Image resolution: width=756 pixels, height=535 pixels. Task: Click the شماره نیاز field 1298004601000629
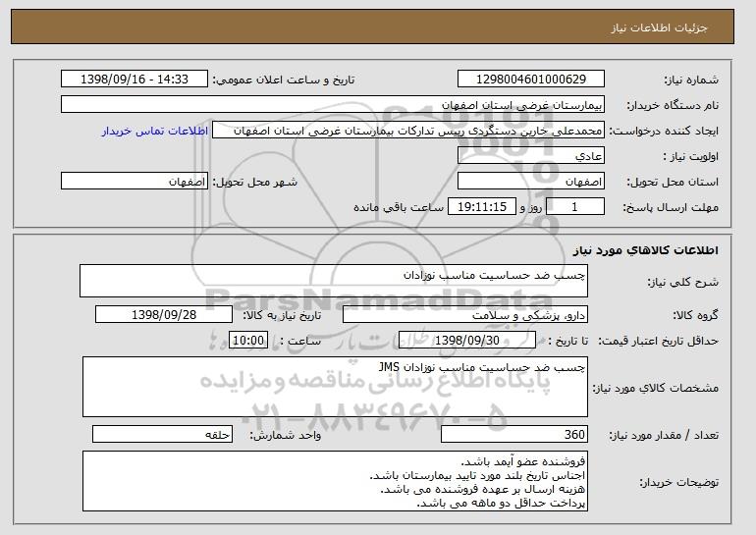(x=531, y=80)
